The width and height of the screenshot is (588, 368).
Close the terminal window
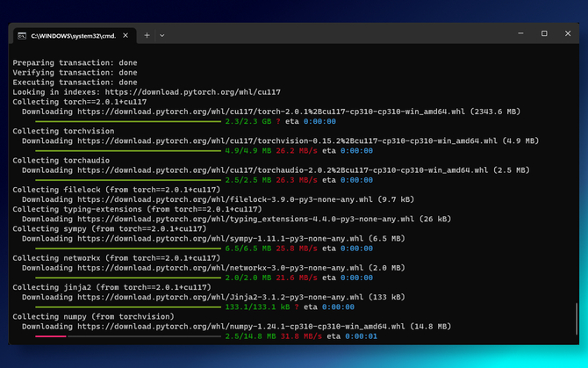568,33
